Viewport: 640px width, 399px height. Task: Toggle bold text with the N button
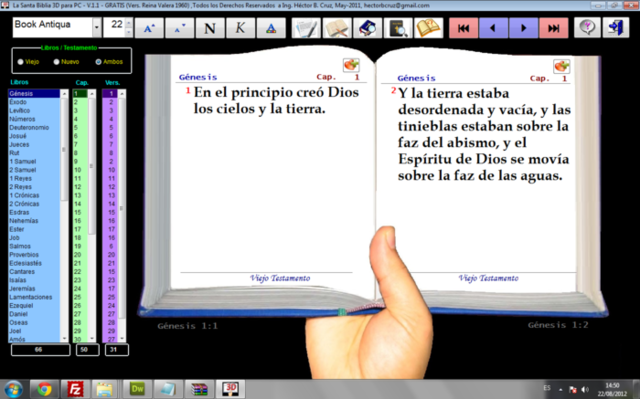[210, 28]
